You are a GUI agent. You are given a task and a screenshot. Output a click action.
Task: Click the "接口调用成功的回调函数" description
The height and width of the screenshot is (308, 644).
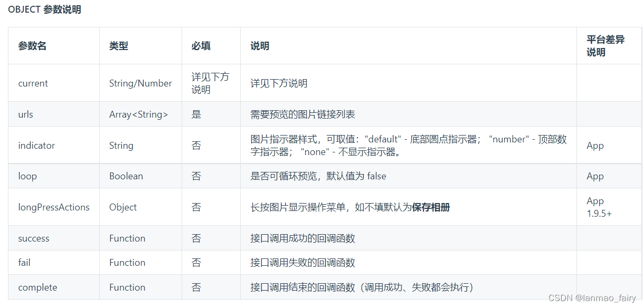point(303,238)
